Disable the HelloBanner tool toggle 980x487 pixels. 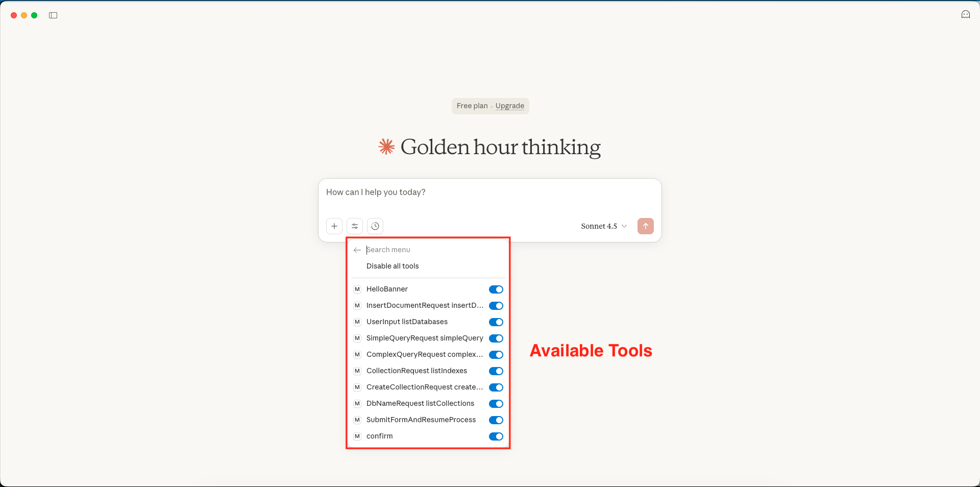[x=496, y=289]
